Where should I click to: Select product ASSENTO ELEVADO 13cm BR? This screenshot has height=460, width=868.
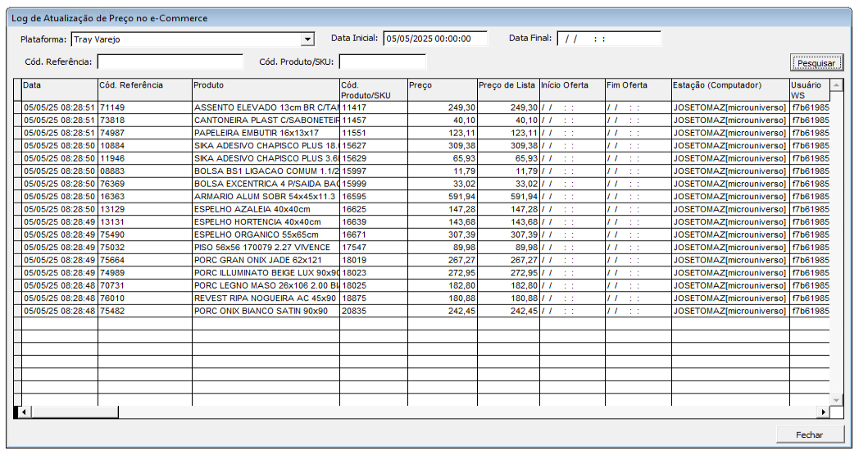266,107
